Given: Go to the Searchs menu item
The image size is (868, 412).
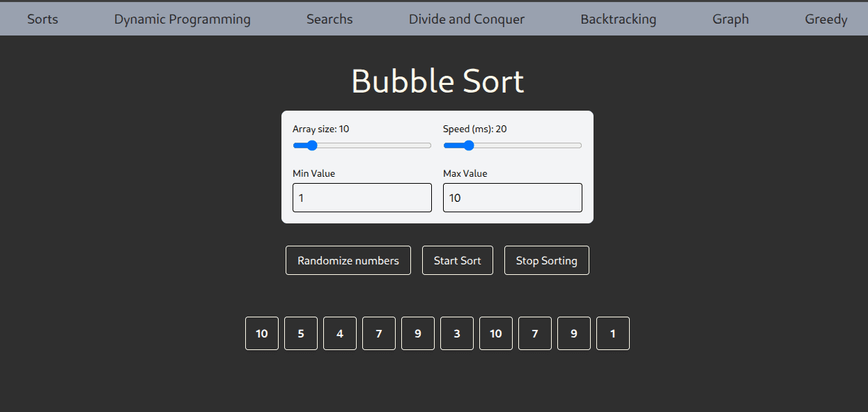Looking at the screenshot, I should coord(330,19).
